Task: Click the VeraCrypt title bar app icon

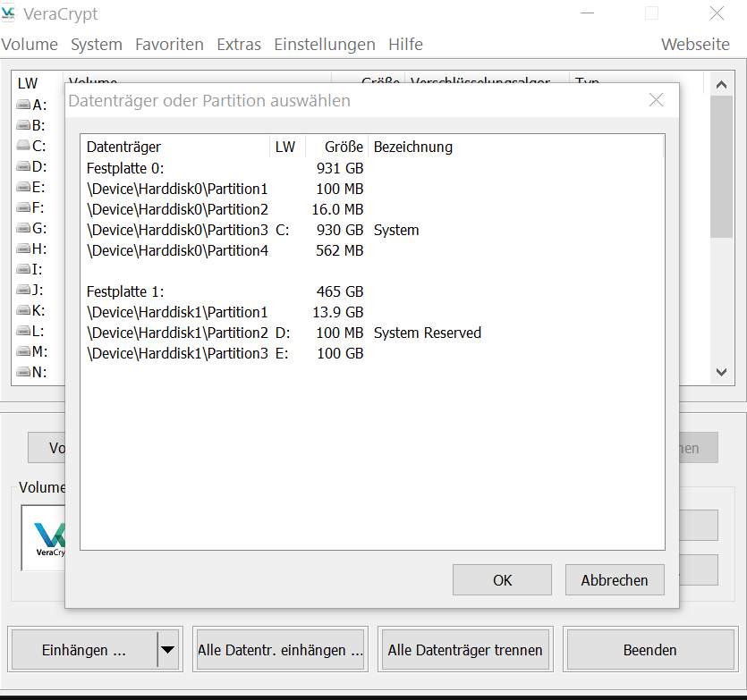Action: point(9,13)
